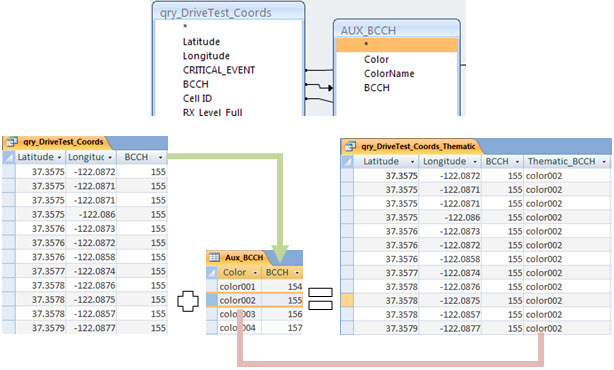Select the 157 BCCH cell in Aux_BCCH

pos(282,328)
